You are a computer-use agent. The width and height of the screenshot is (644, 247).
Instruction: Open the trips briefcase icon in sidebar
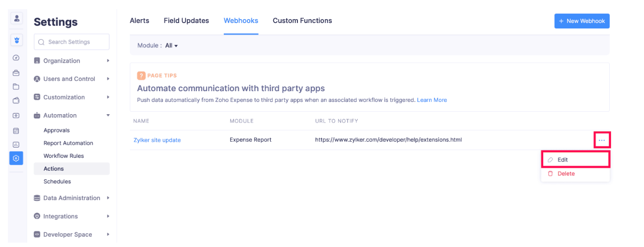[16, 73]
